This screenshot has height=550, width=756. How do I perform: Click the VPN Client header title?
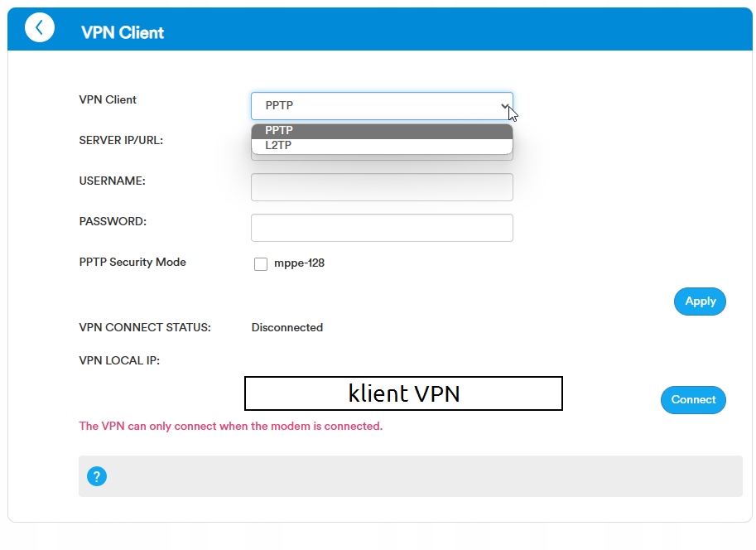[x=123, y=33]
